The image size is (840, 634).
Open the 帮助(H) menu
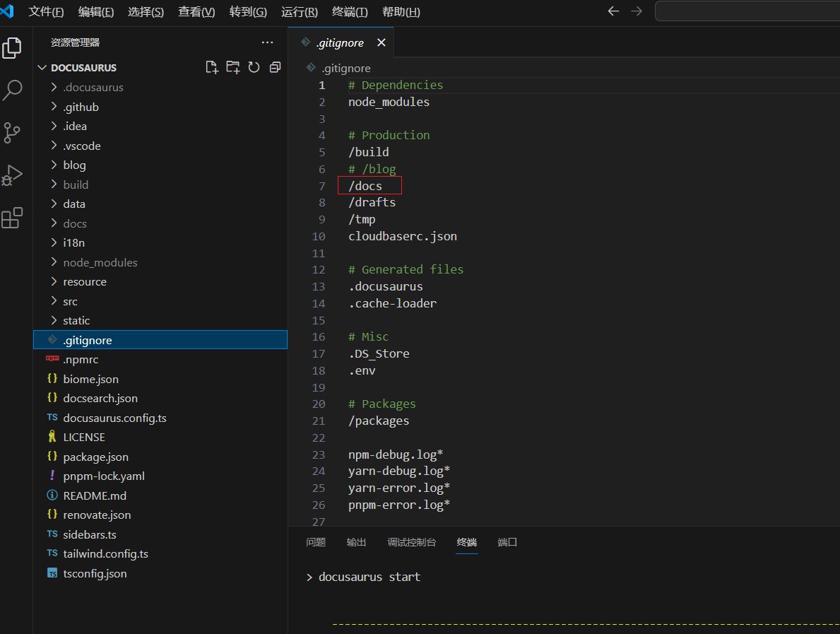pos(401,12)
